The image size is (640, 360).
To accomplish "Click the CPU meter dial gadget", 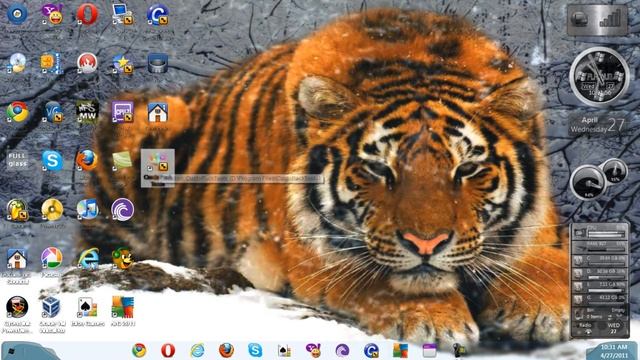I will (588, 182).
